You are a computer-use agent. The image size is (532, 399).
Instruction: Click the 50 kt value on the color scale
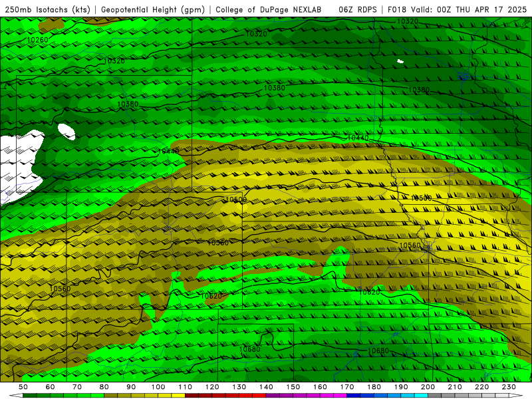(x=23, y=387)
